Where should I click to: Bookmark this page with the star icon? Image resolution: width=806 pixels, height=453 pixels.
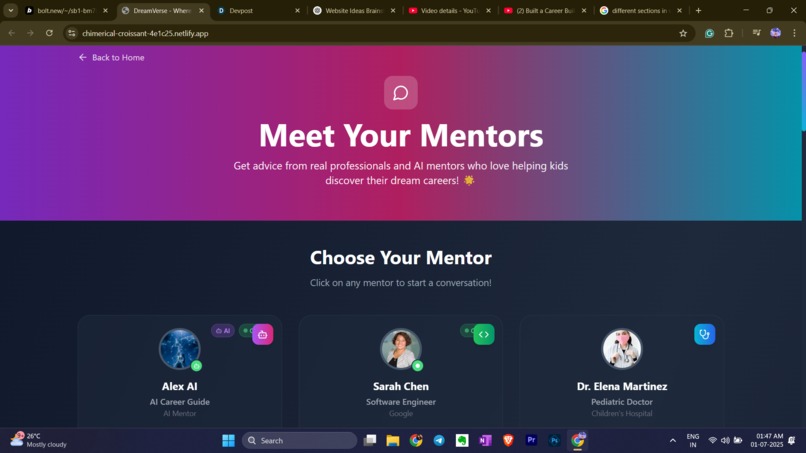tap(683, 33)
